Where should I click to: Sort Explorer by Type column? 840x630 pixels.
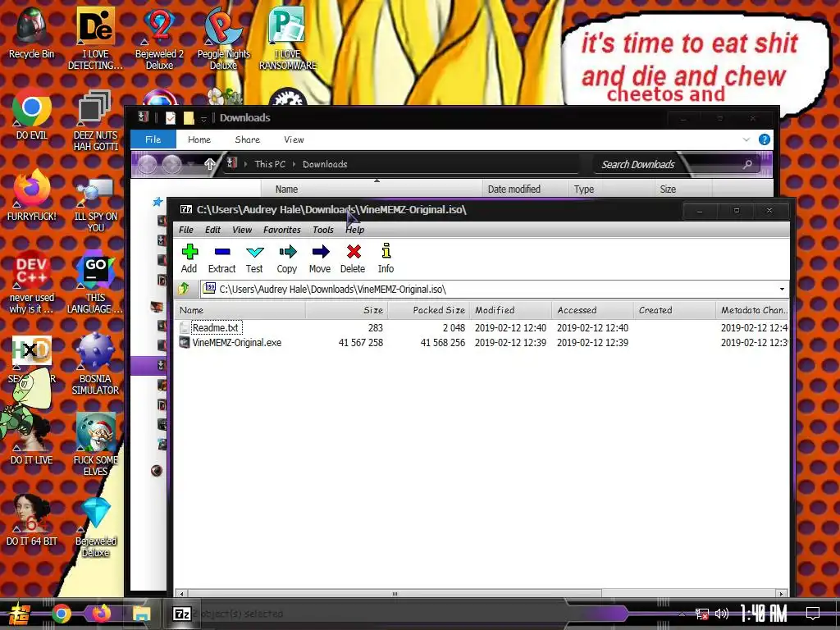click(610, 189)
